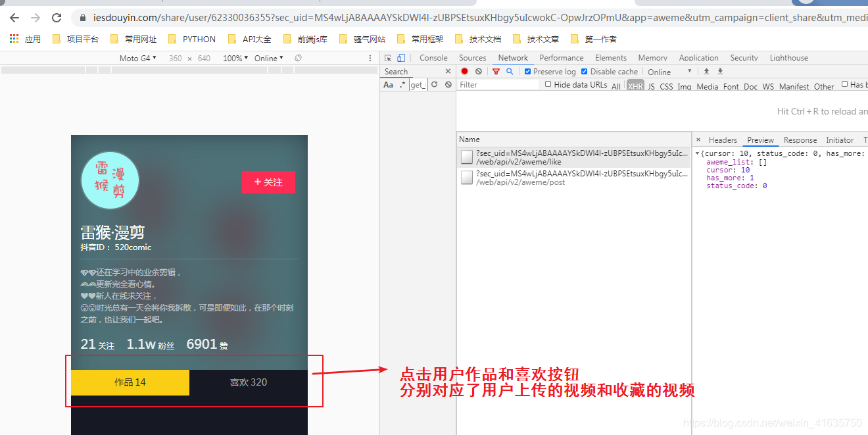Screen dimensions: 868x435
Task: Toggle match case Aa in search
Action: (x=388, y=85)
